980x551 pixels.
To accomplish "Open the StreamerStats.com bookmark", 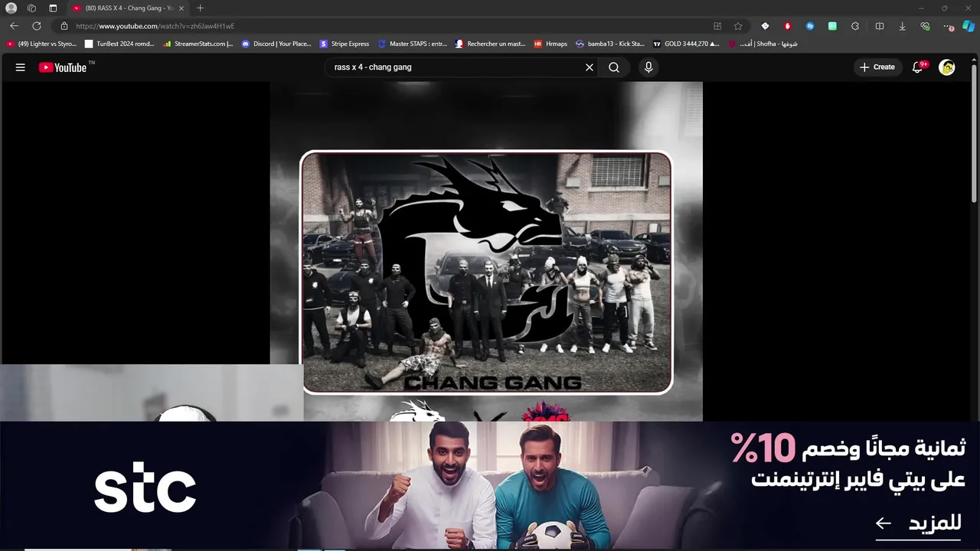I will click(198, 44).
